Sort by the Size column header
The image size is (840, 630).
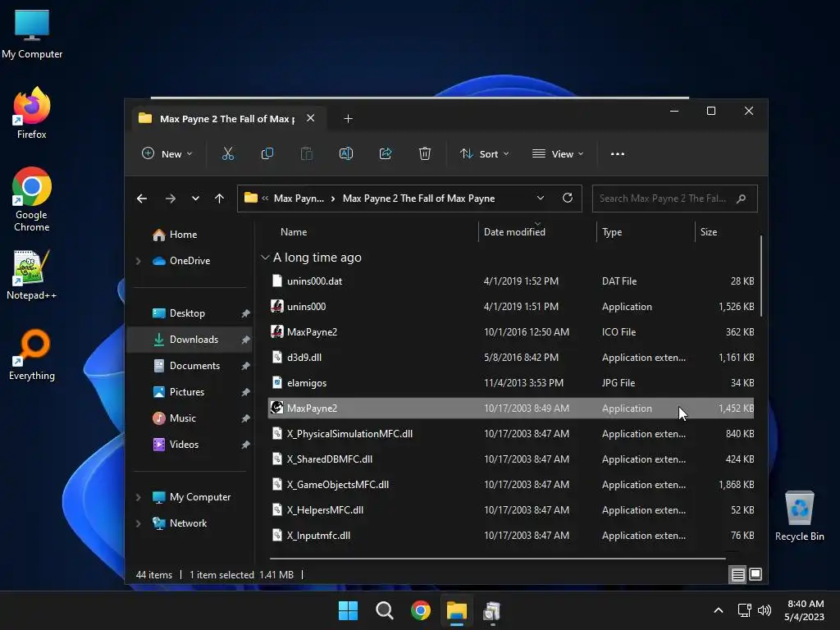click(708, 232)
